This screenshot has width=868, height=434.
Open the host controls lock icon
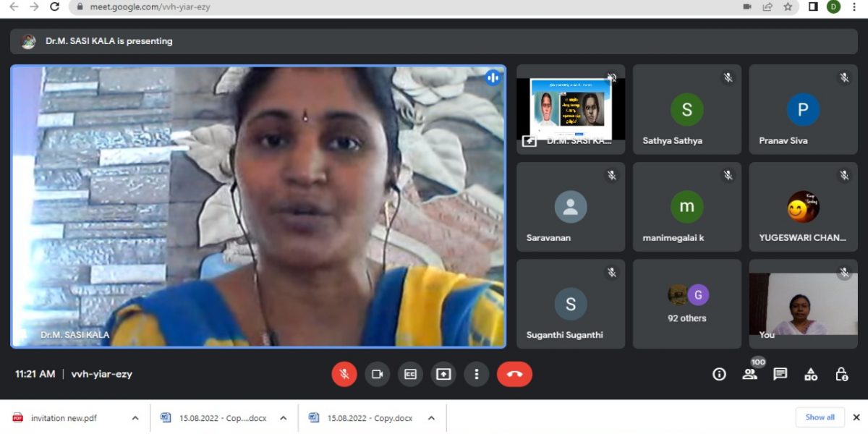(841, 374)
